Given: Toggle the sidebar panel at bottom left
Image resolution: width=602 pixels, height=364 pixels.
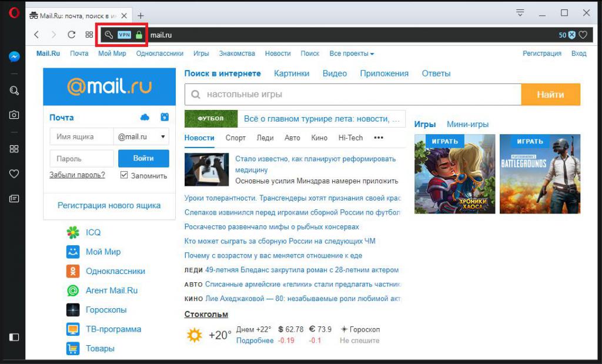Looking at the screenshot, I should pyautogui.click(x=14, y=337).
